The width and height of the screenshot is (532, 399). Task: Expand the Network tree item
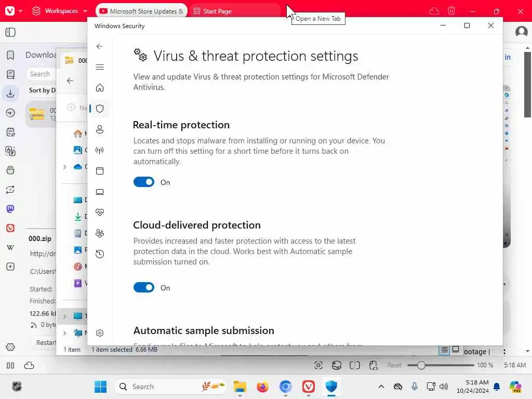65,333
